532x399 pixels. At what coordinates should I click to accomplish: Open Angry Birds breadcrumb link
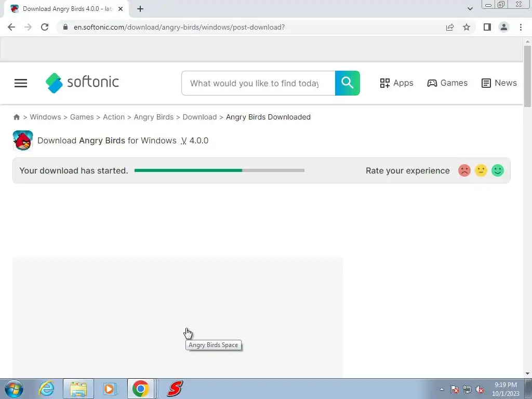[x=154, y=117]
